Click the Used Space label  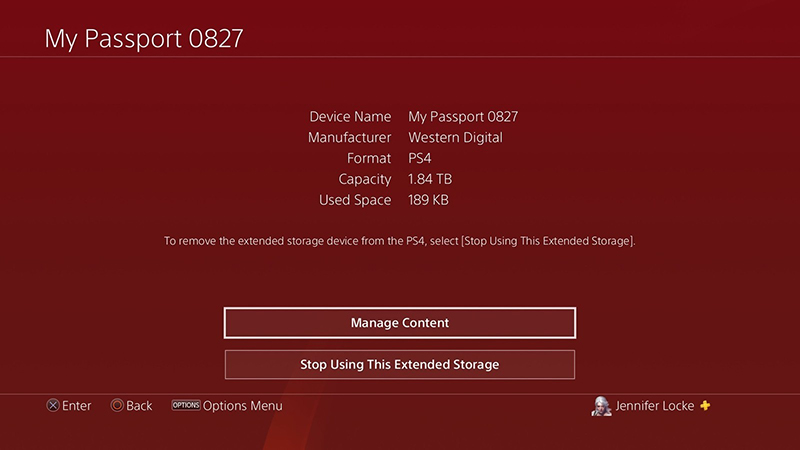pyautogui.click(x=355, y=200)
